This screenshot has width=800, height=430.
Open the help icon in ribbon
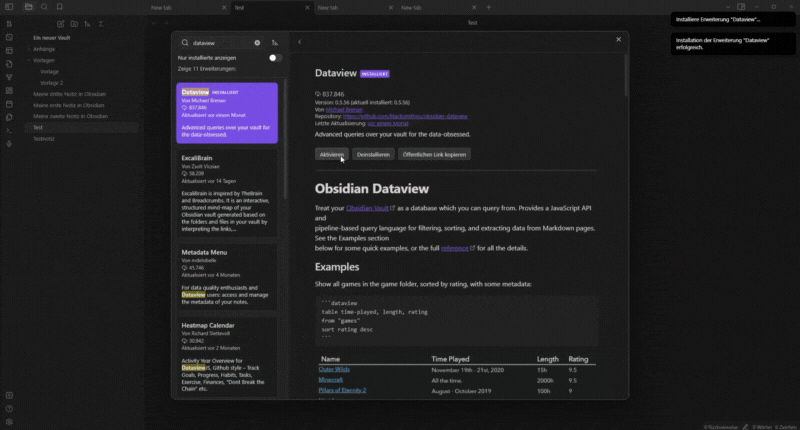tap(9, 409)
